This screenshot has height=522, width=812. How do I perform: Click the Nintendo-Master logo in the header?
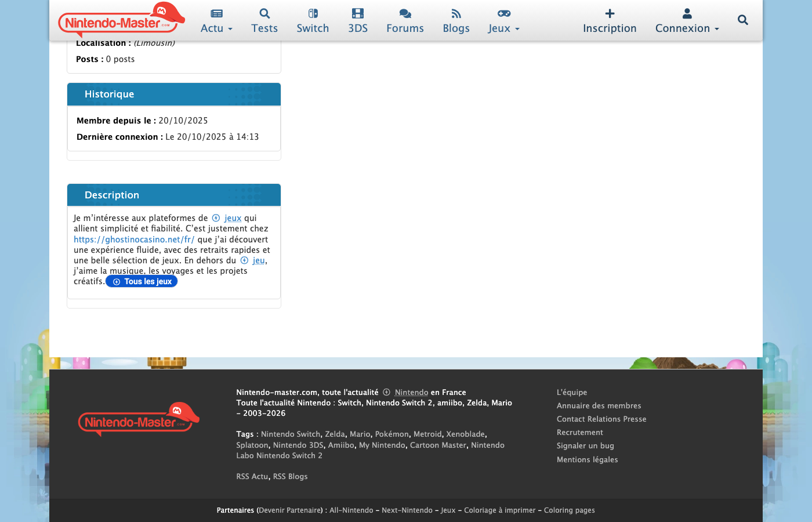(122, 20)
